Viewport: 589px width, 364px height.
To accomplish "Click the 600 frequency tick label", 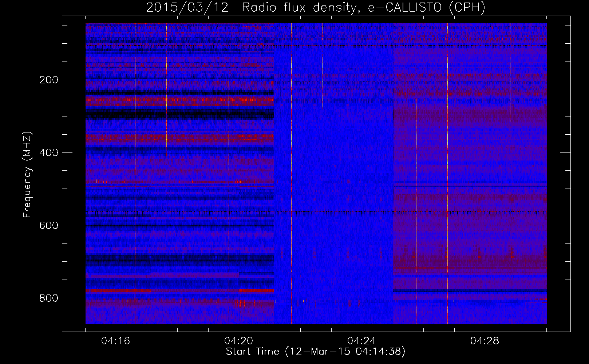I will [48, 225].
